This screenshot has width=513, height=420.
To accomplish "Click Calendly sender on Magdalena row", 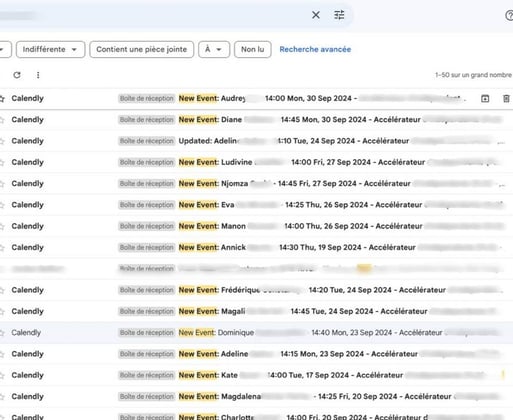I will [27, 397].
